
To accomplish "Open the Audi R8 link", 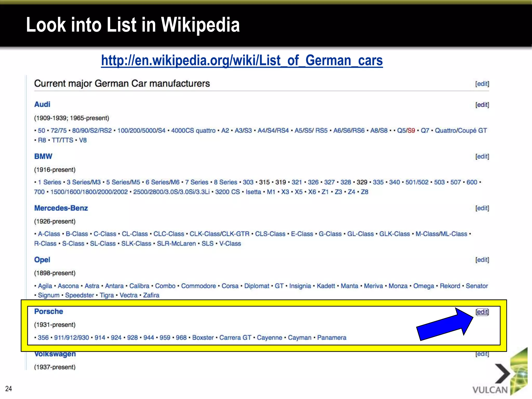I will (x=42, y=140).
